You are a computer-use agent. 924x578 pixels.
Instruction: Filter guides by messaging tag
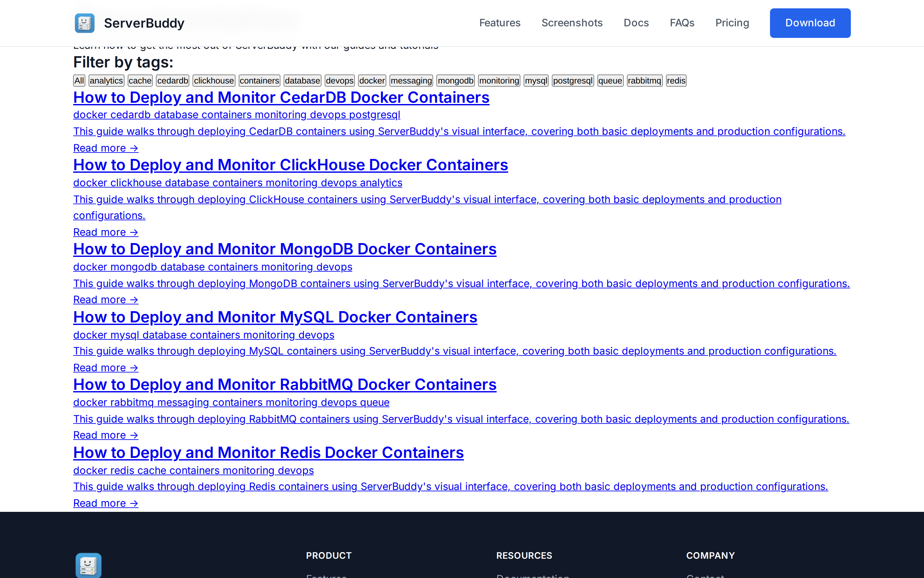click(x=411, y=81)
